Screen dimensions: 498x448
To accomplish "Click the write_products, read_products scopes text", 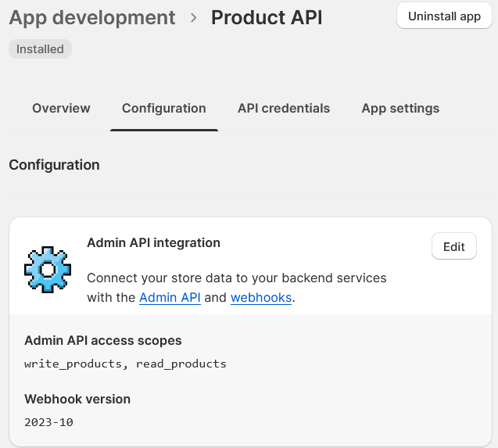I will point(125,364).
